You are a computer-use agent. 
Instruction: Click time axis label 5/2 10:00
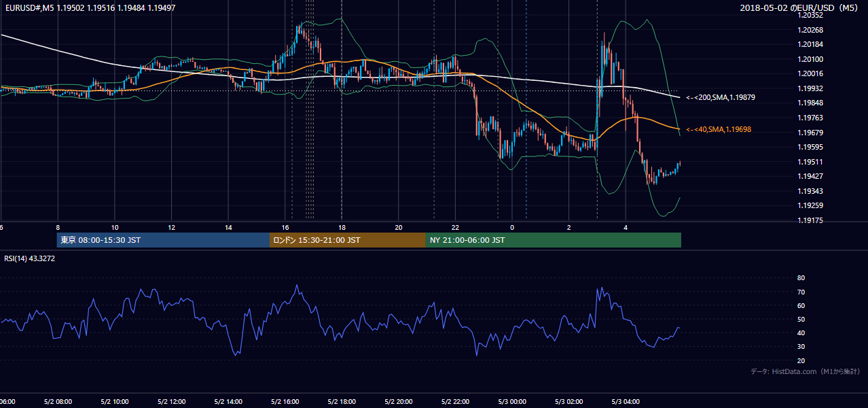[115, 402]
